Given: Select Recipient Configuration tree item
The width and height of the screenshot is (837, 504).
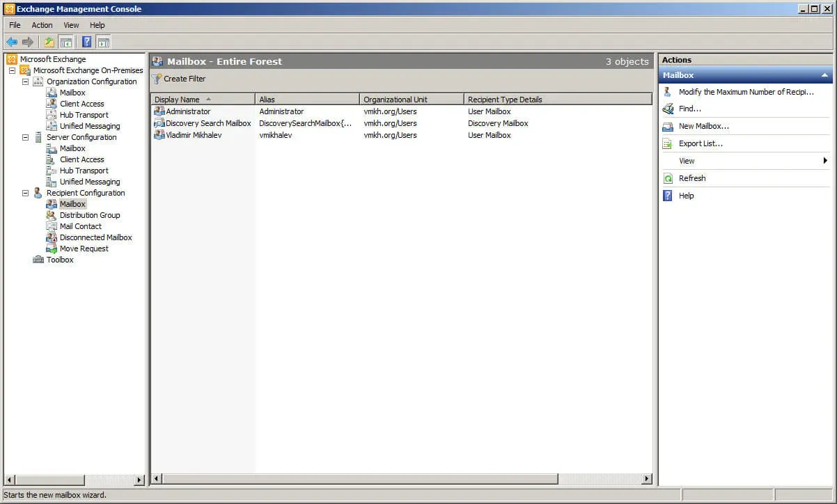Looking at the screenshot, I should tap(86, 193).
